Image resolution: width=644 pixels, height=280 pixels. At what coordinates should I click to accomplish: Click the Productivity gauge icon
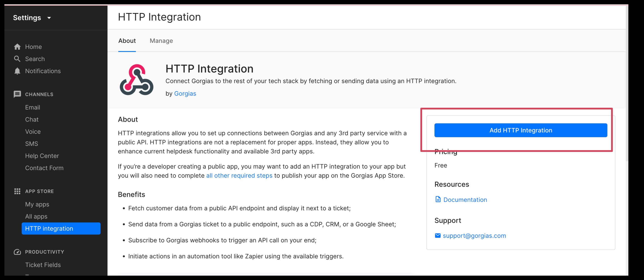(17, 252)
